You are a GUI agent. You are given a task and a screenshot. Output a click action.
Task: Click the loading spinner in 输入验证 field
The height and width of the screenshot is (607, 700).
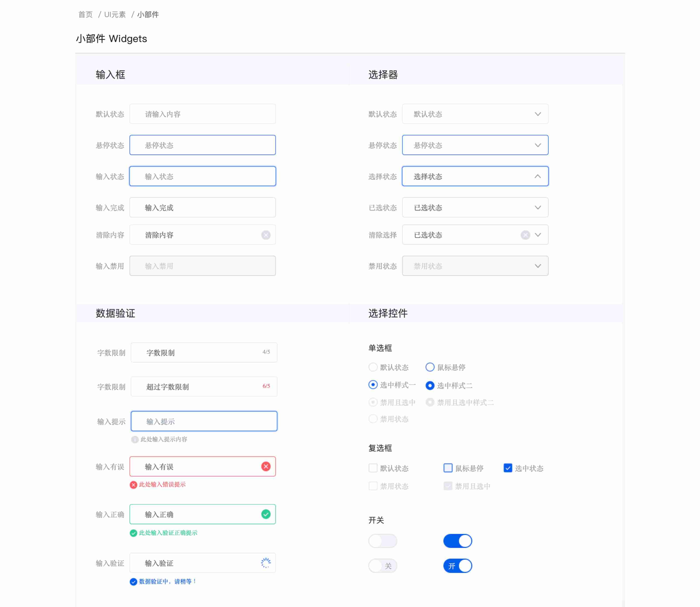point(266,563)
